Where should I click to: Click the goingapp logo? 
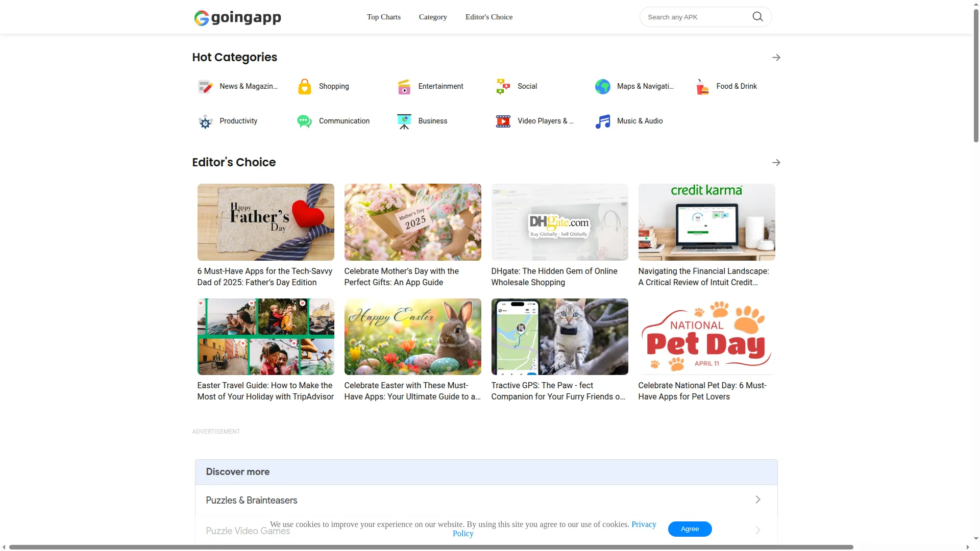[x=237, y=17]
